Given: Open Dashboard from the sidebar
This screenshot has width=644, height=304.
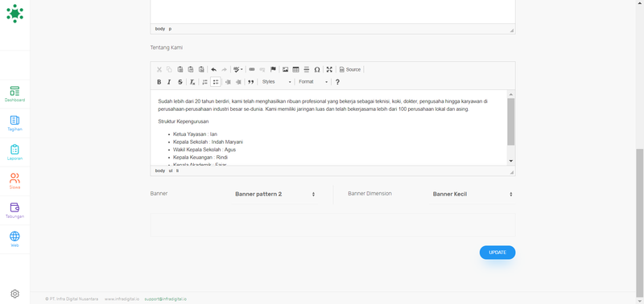Looking at the screenshot, I should [x=14, y=94].
